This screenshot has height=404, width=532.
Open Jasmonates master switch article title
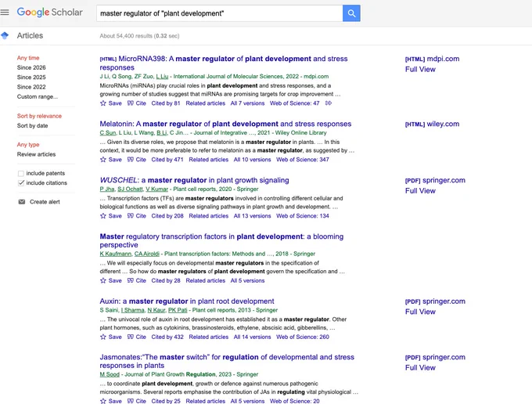227,361
